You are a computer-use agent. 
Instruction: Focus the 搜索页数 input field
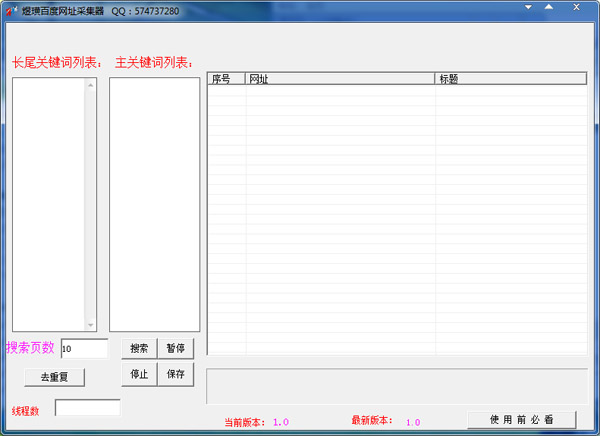coord(84,348)
